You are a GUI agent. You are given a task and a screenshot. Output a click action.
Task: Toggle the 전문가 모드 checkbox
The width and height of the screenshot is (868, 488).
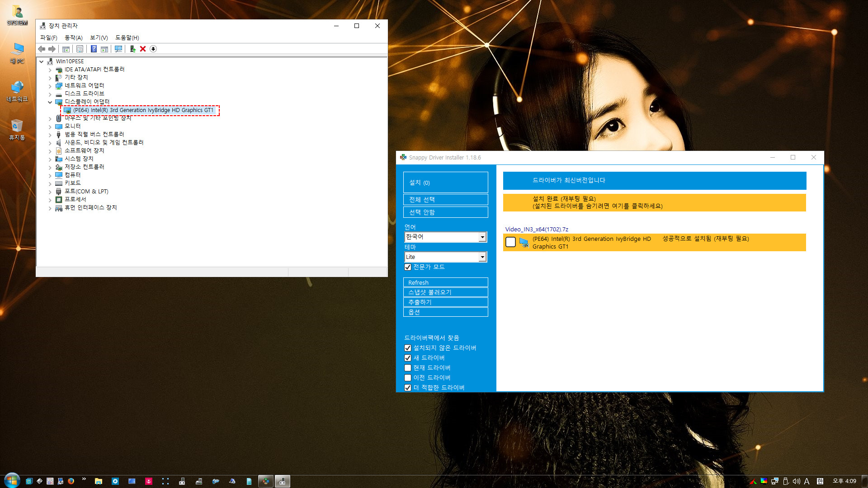point(408,267)
